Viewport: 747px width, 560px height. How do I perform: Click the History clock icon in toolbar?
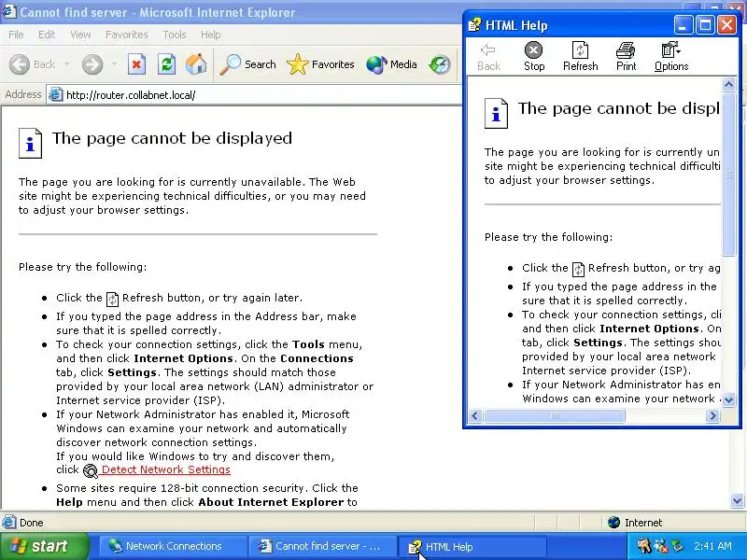(439, 64)
